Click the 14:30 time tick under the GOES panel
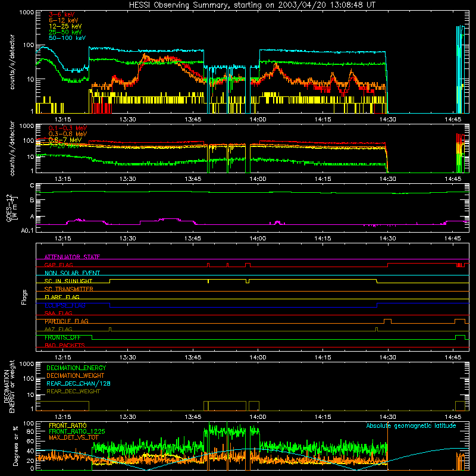Viewport: 476px width, 476px height. click(x=388, y=239)
